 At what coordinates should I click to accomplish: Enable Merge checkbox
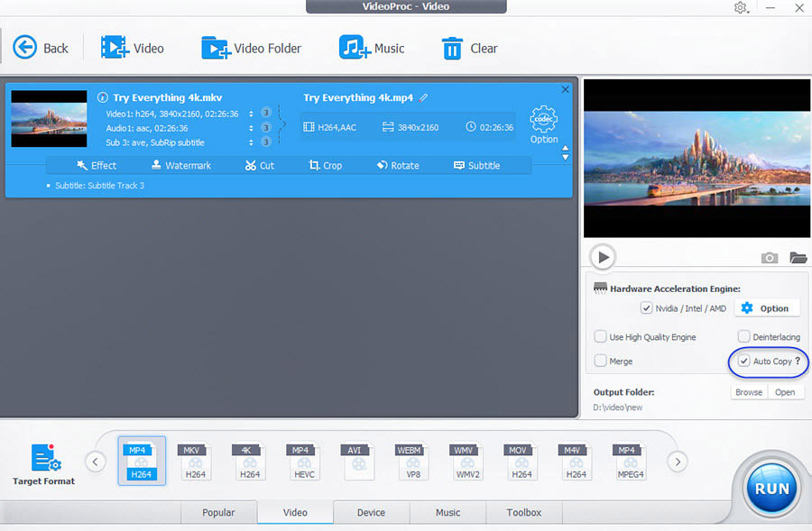600,361
